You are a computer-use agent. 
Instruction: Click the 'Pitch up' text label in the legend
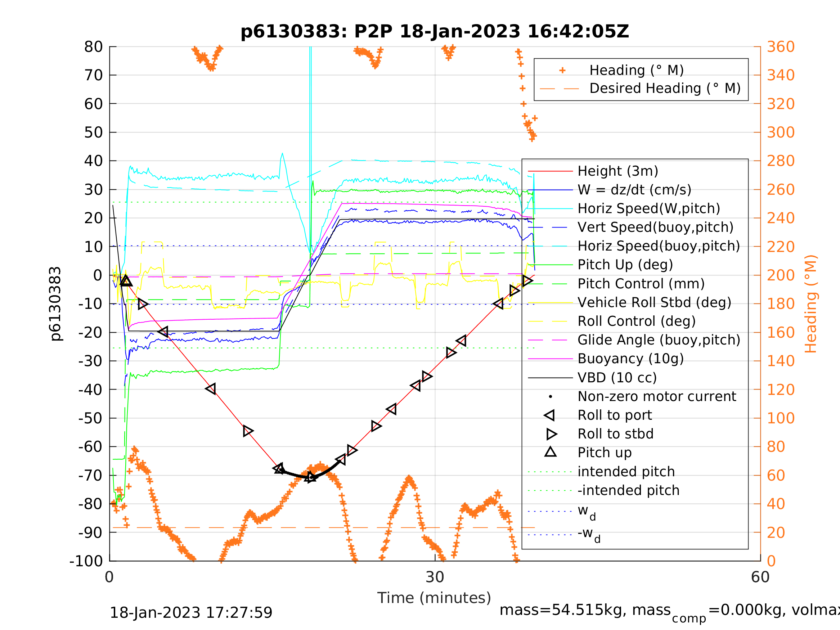tap(605, 453)
